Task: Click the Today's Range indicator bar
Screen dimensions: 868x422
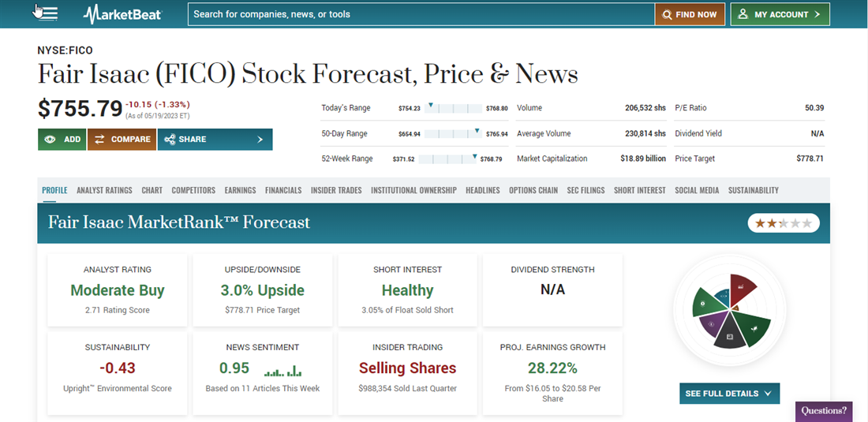Action: (454, 108)
